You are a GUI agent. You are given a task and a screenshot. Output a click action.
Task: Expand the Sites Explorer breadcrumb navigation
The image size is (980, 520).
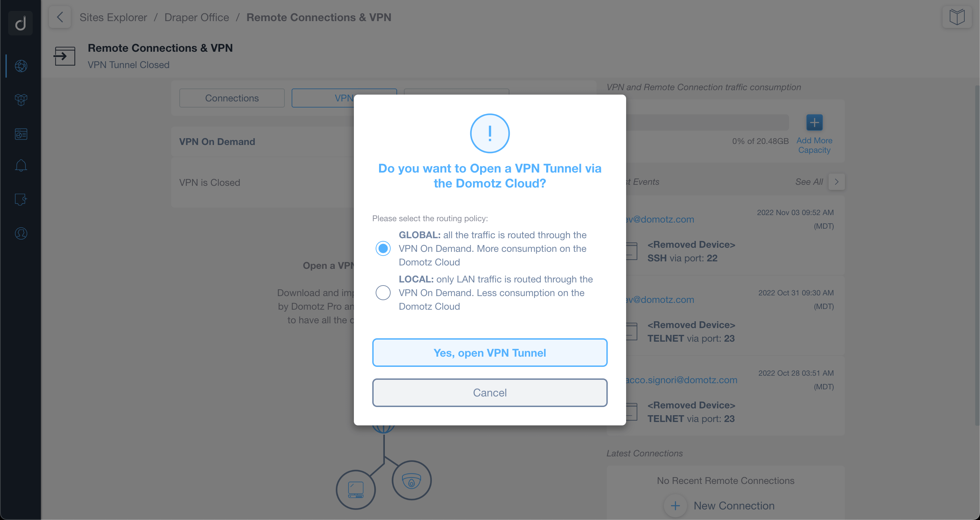(x=113, y=17)
